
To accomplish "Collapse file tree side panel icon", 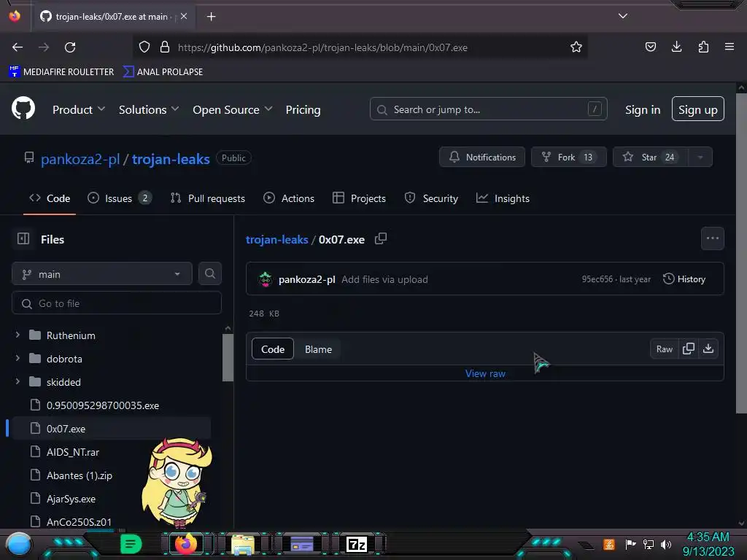I will click(23, 239).
